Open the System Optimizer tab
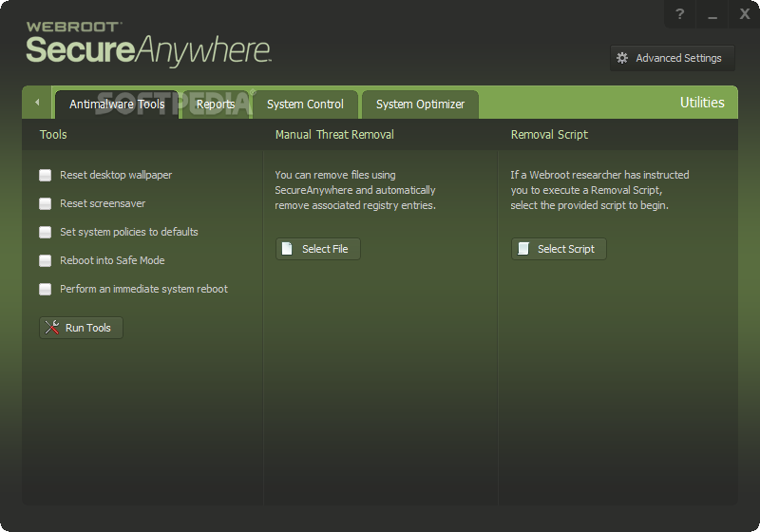 [420, 104]
